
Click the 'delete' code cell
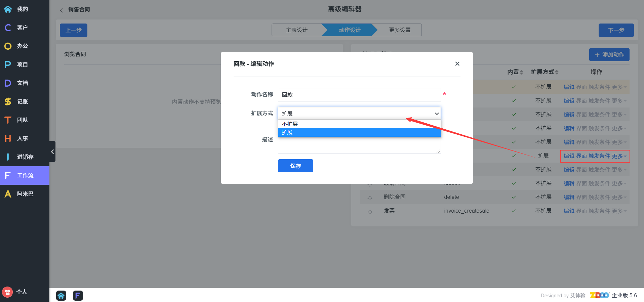click(451, 197)
